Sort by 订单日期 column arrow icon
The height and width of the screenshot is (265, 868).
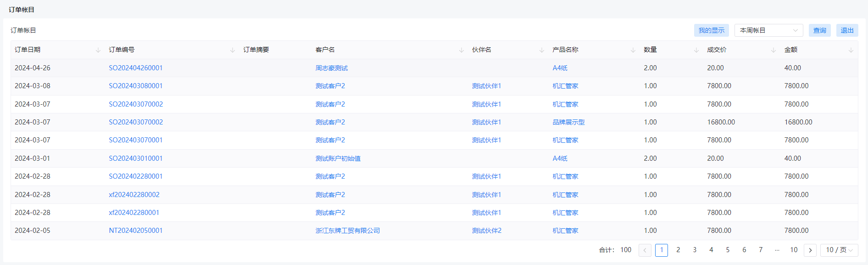pos(98,50)
